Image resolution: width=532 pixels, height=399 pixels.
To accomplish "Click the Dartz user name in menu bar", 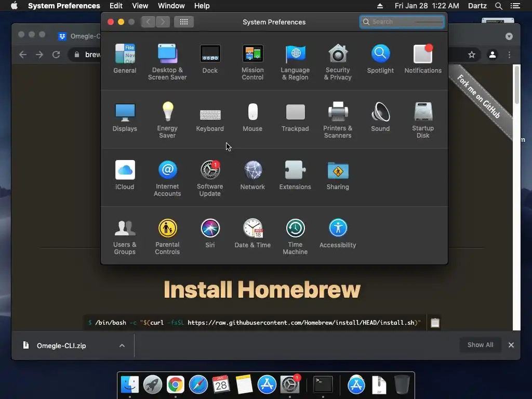I will coord(477,6).
